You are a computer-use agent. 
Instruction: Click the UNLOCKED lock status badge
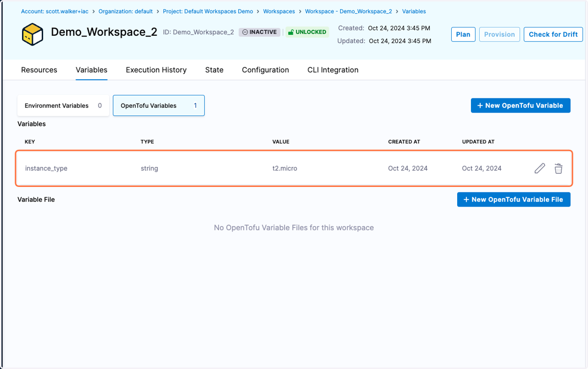point(307,32)
